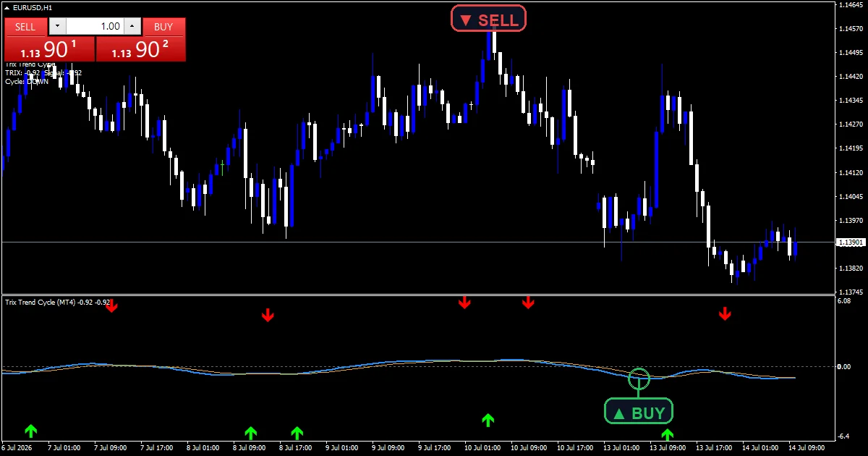Screen dimensions: 868x456
Task: Click the 1.14120 price scale label
Action: pyautogui.click(x=851, y=172)
